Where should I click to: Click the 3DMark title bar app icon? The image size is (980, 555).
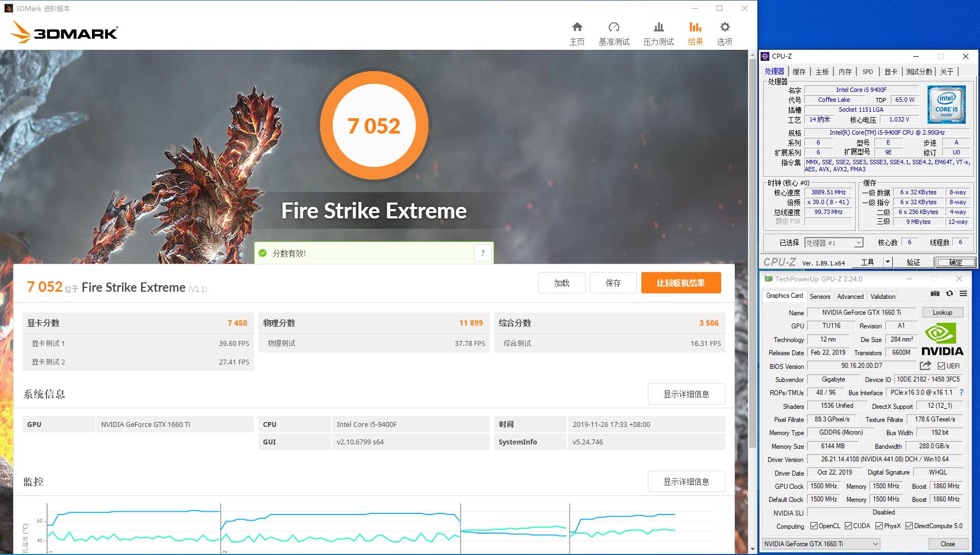coord(8,8)
